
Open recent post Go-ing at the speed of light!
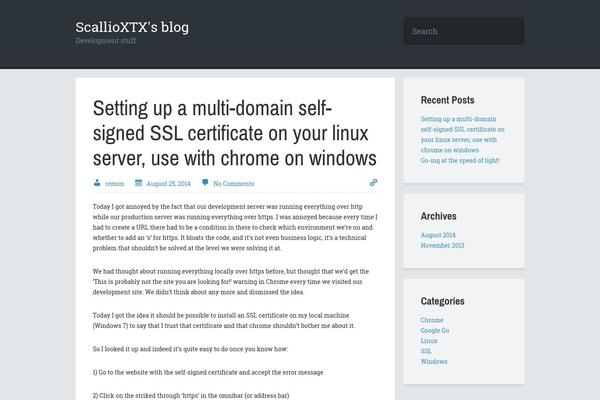(460, 160)
